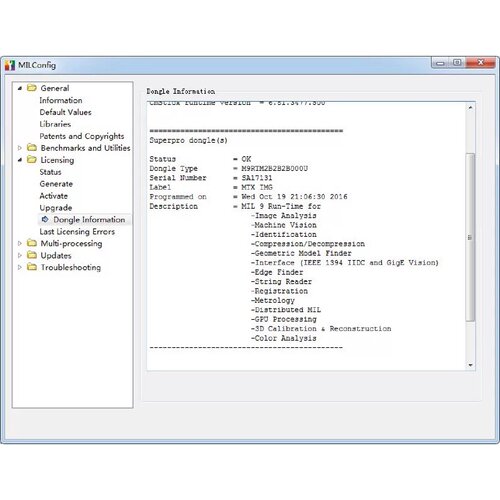Click '-Registration' line
This screenshot has height=500, width=500.
[x=279, y=291]
